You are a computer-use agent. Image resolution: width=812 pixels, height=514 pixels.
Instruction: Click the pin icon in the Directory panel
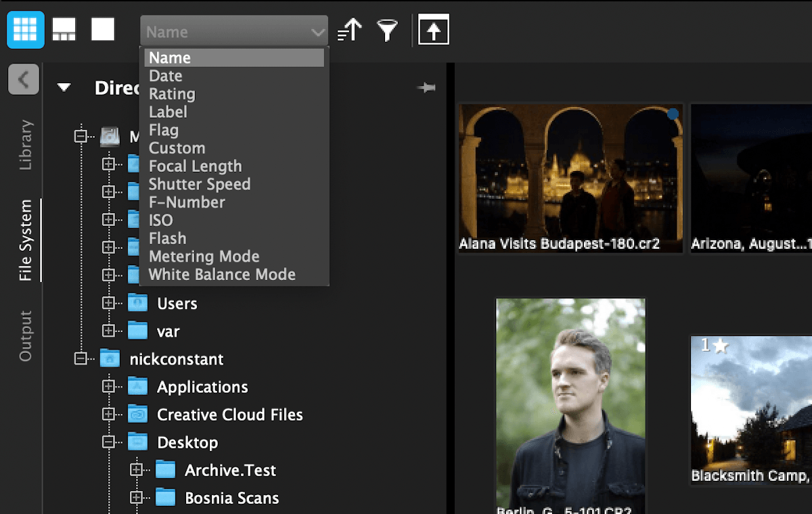pyautogui.click(x=426, y=87)
